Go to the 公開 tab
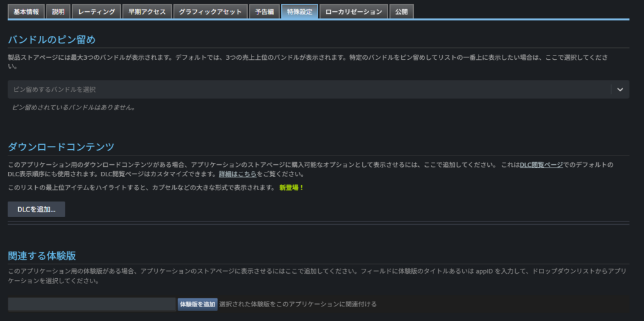The height and width of the screenshot is (321, 644). click(x=401, y=11)
